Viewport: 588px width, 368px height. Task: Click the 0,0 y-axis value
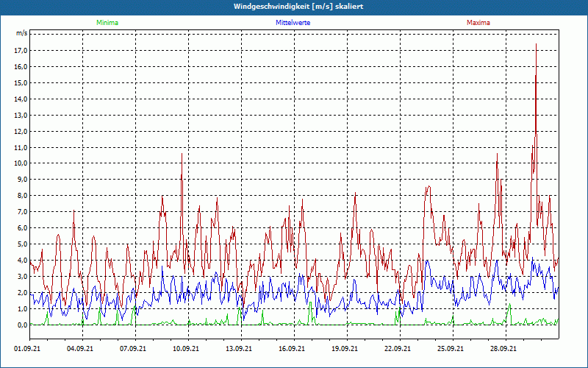pos(23,325)
